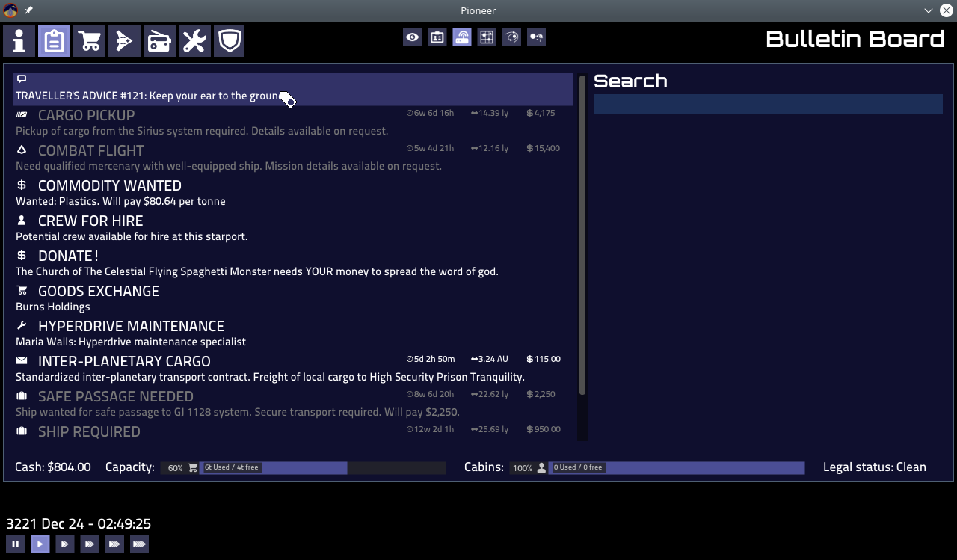This screenshot has height=560, width=957.
Task: Click the Bulletin Board title heading
Action: tap(855, 39)
